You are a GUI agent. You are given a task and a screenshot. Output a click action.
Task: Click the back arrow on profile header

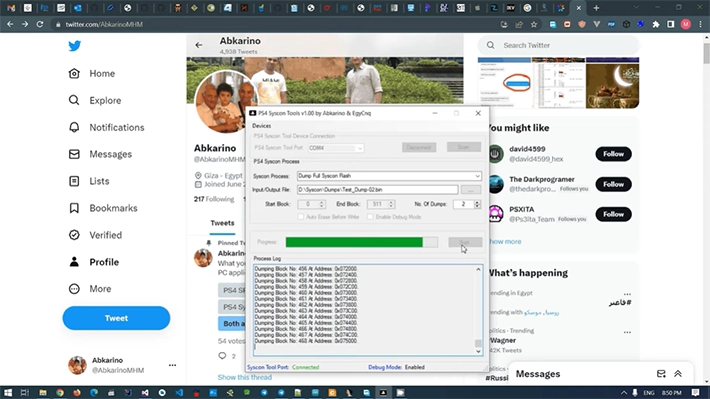click(x=199, y=45)
